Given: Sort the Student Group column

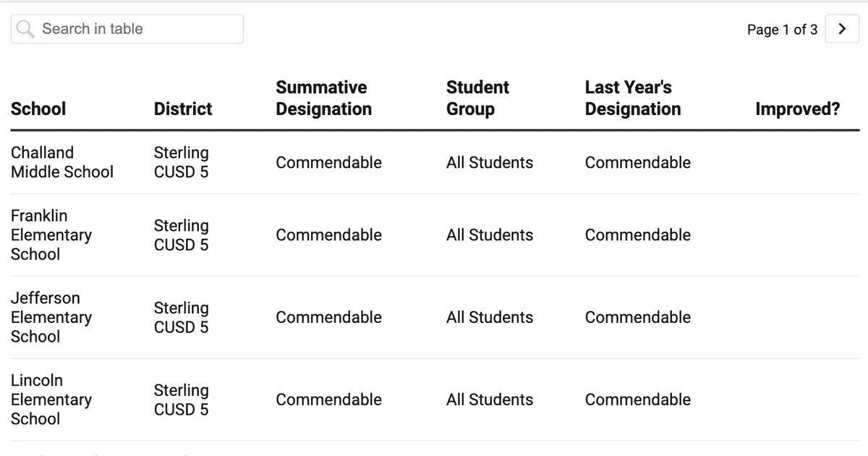Looking at the screenshot, I should coord(477,98).
